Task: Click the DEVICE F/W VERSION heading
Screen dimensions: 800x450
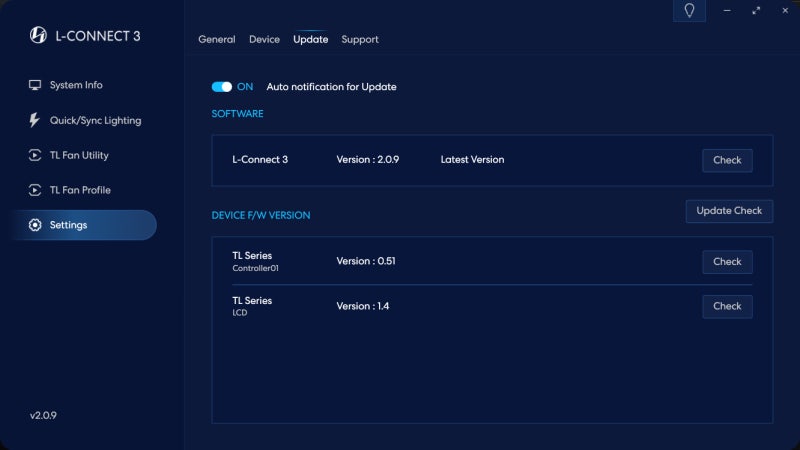Action: click(x=261, y=215)
